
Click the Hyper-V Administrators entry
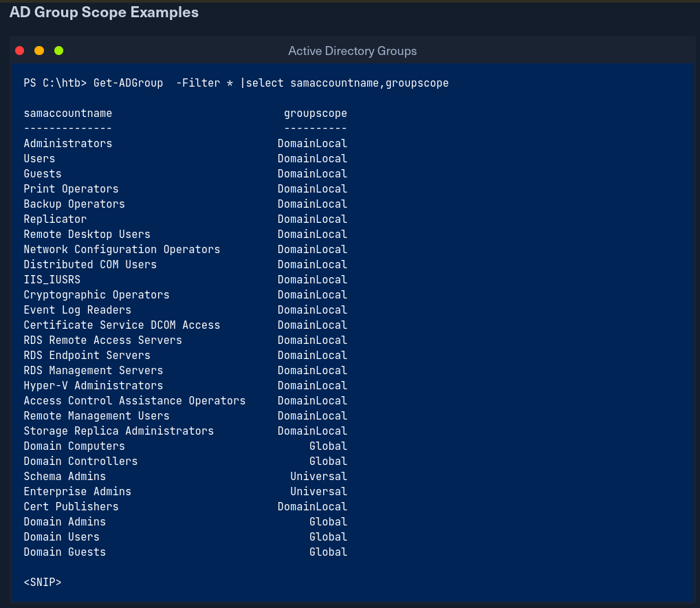pyautogui.click(x=93, y=386)
